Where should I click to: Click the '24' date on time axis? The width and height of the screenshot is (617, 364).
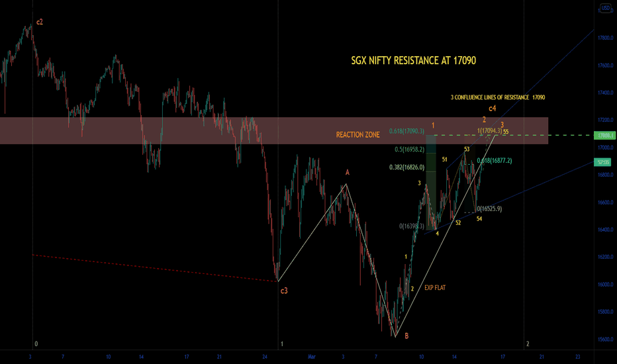[265, 357]
